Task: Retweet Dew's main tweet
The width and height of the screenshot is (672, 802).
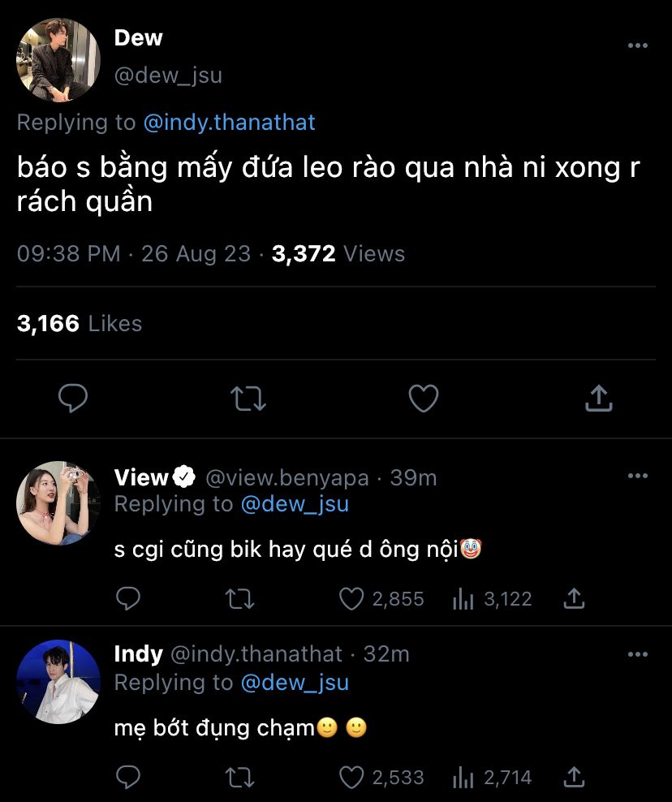Action: (x=248, y=398)
